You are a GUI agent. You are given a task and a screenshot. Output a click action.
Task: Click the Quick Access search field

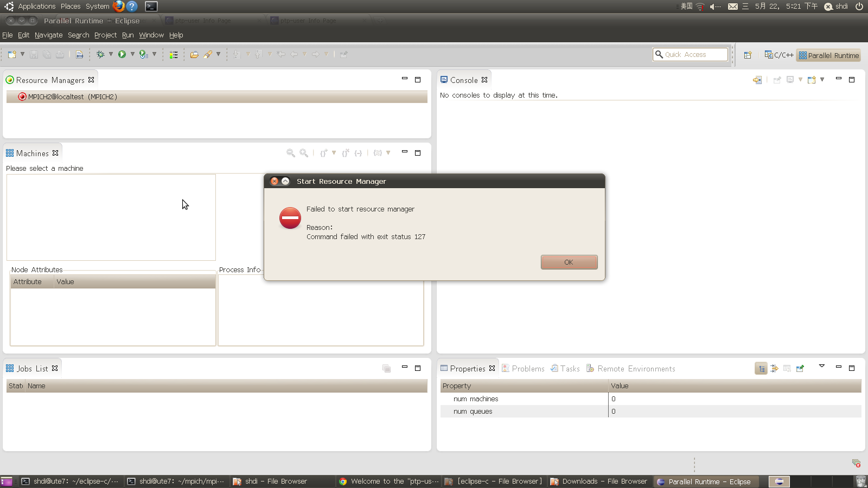point(690,54)
